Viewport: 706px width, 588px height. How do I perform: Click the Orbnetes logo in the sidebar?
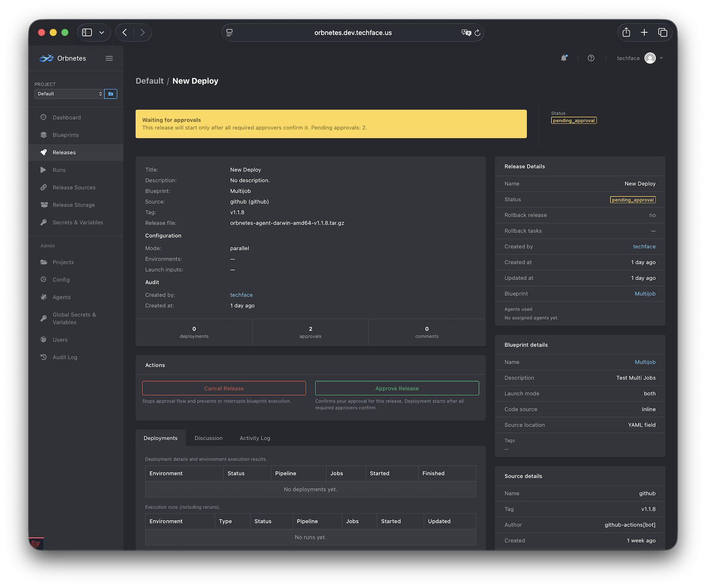click(46, 58)
